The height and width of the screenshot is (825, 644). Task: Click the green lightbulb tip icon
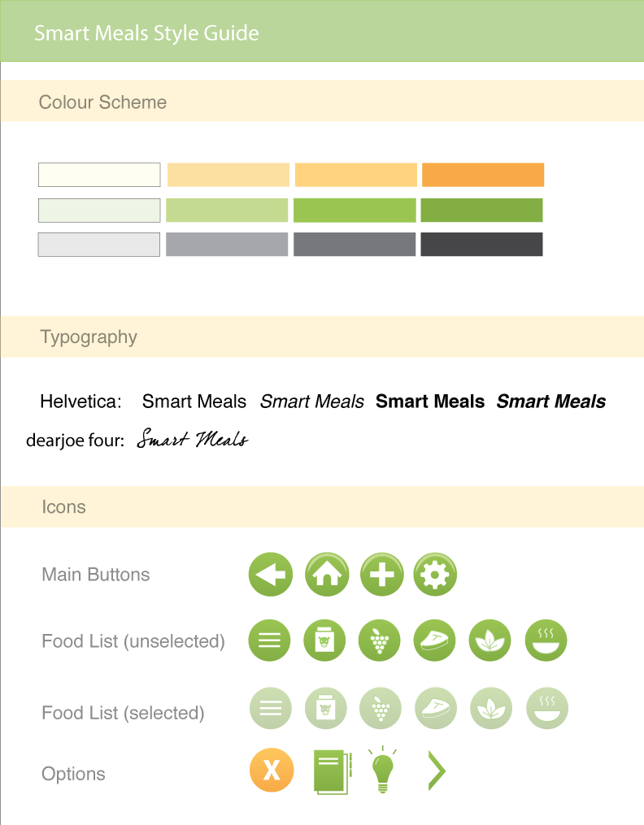(x=382, y=771)
